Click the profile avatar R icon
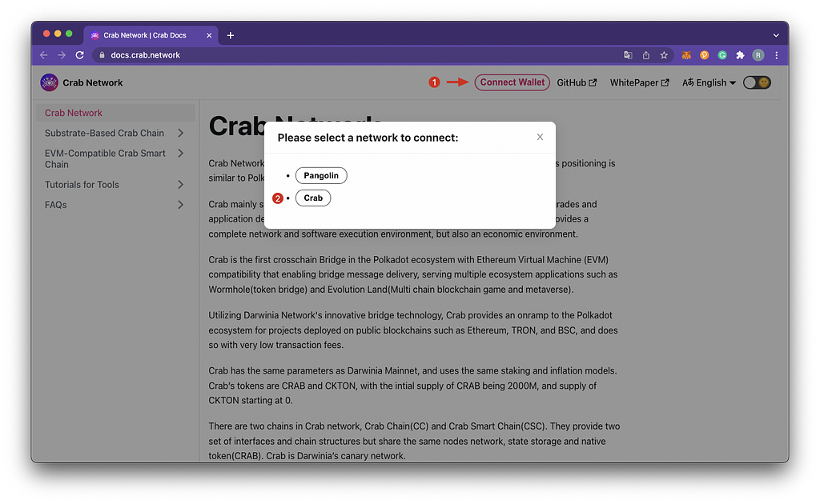 (x=758, y=55)
